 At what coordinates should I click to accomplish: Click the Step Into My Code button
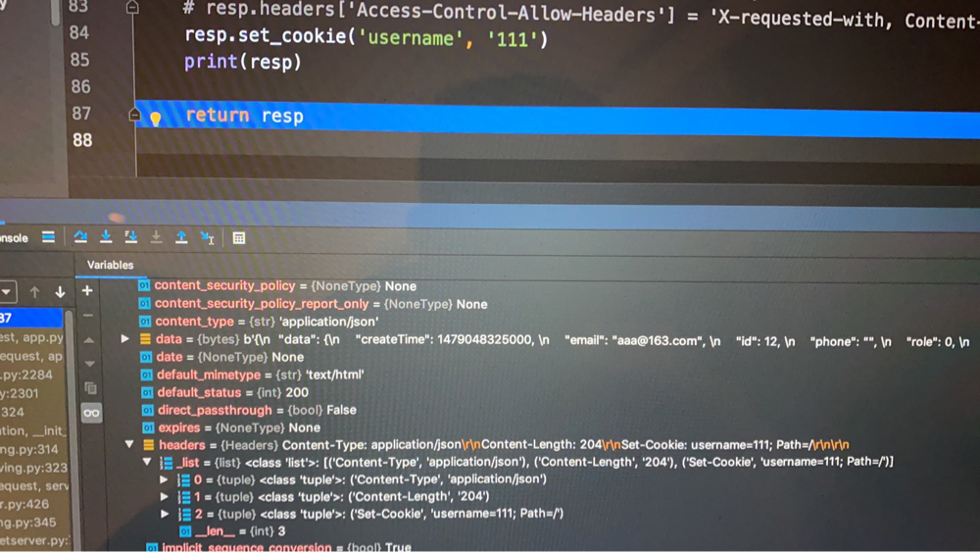(x=131, y=237)
